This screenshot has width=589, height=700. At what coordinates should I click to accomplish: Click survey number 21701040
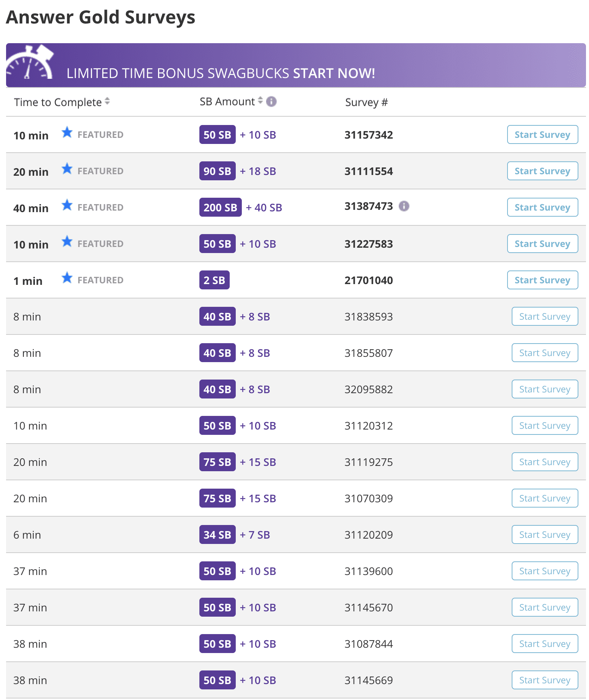369,280
